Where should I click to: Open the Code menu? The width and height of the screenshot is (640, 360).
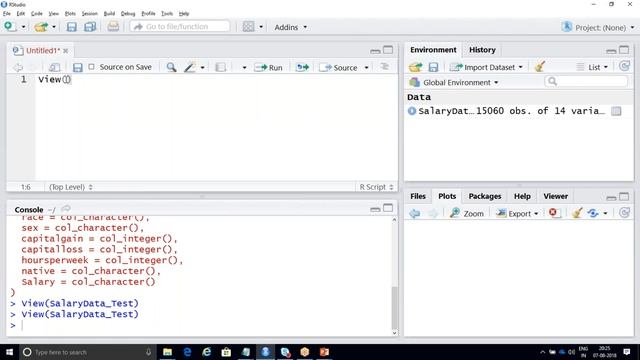pyautogui.click(x=37, y=13)
